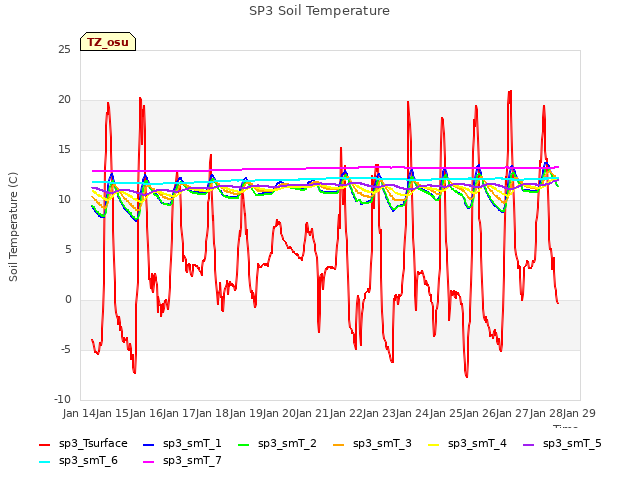Click the 0 y-axis tick label
The image size is (640, 480).
pyautogui.click(x=68, y=300)
